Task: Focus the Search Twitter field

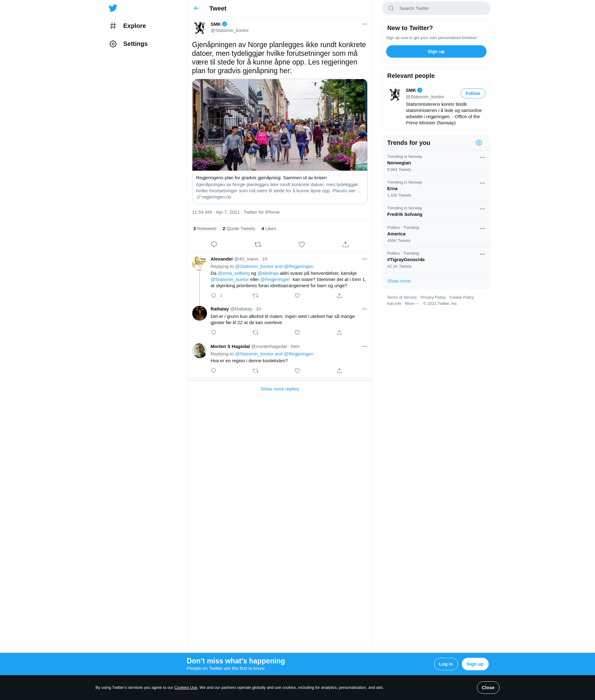Action: point(436,8)
